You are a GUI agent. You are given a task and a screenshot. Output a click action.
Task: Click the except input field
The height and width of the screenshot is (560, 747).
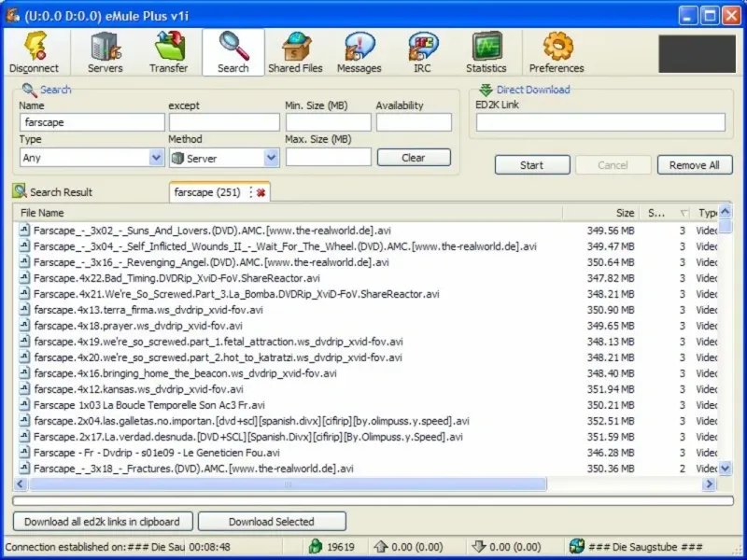224,122
